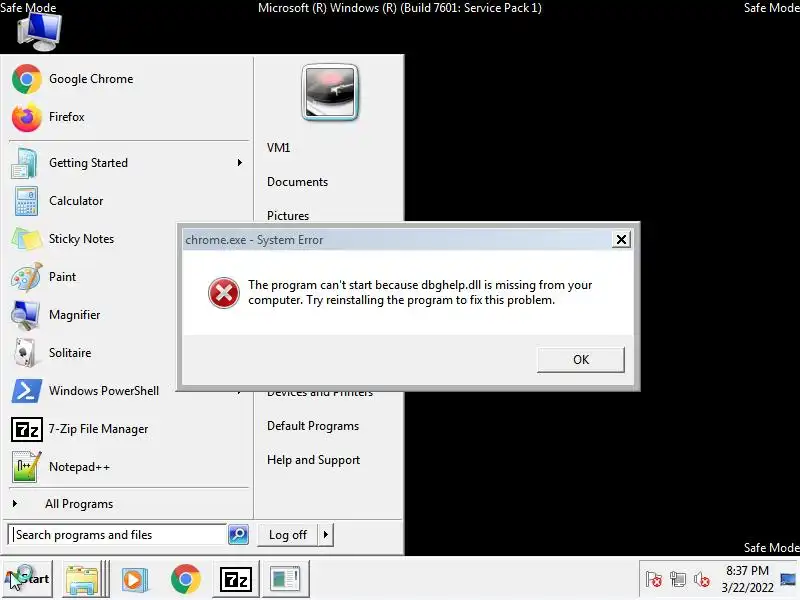Click the Solitaire card icon

coord(24,353)
